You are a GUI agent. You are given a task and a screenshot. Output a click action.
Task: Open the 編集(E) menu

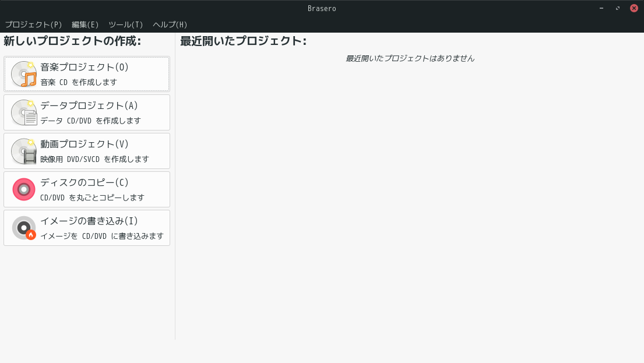tap(85, 24)
